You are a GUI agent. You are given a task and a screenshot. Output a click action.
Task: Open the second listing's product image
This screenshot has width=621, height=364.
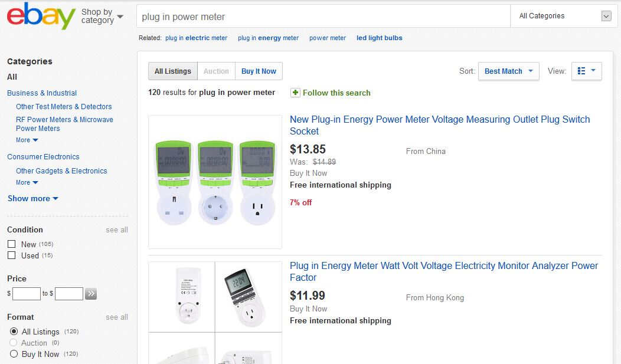point(215,313)
